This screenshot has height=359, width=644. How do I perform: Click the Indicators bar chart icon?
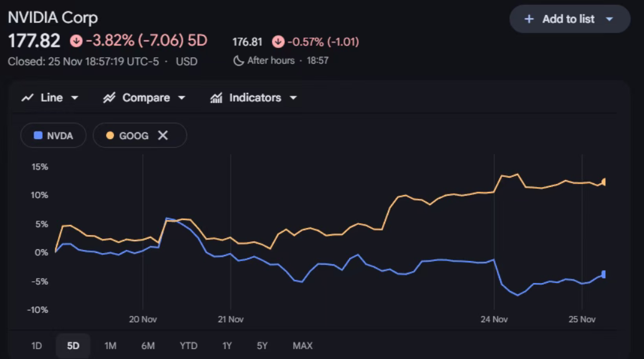pyautogui.click(x=217, y=97)
